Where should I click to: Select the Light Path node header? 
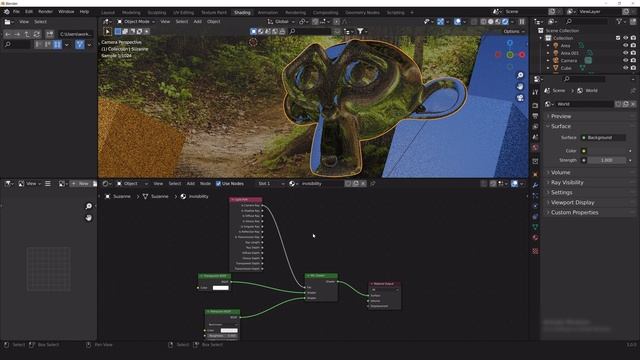point(246,200)
